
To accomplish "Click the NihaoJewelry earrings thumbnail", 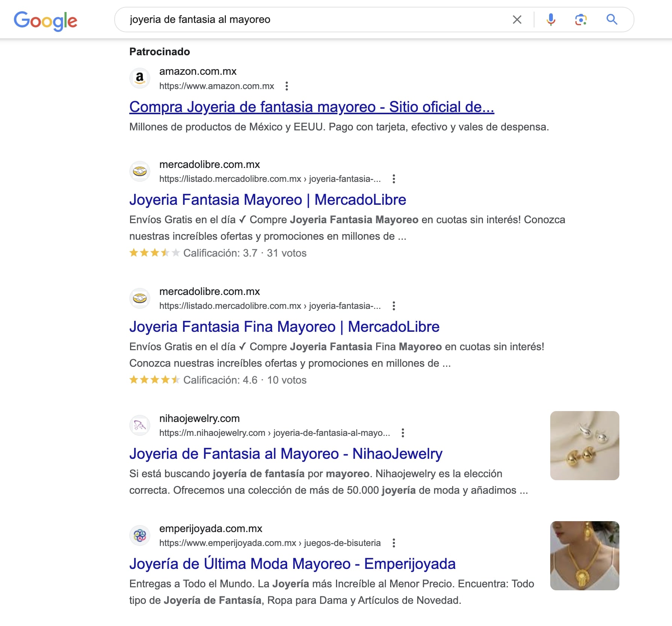I will tap(585, 446).
